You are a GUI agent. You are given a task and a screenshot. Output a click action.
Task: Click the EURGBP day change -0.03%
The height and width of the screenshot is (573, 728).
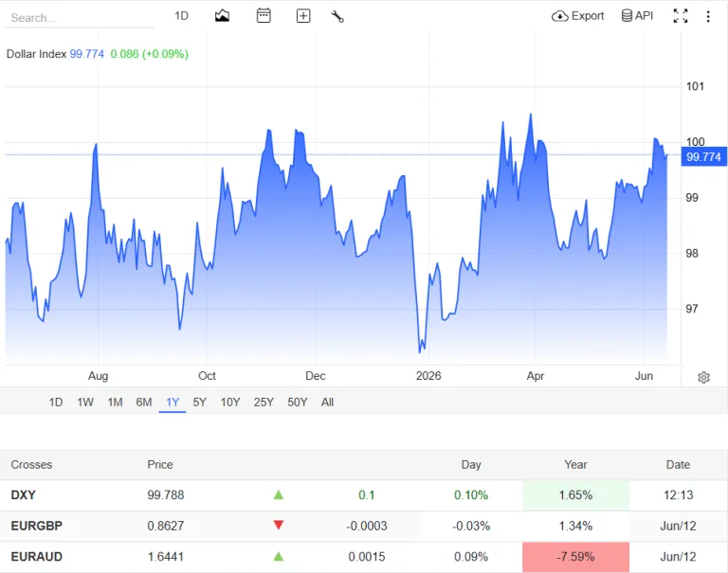[471, 526]
